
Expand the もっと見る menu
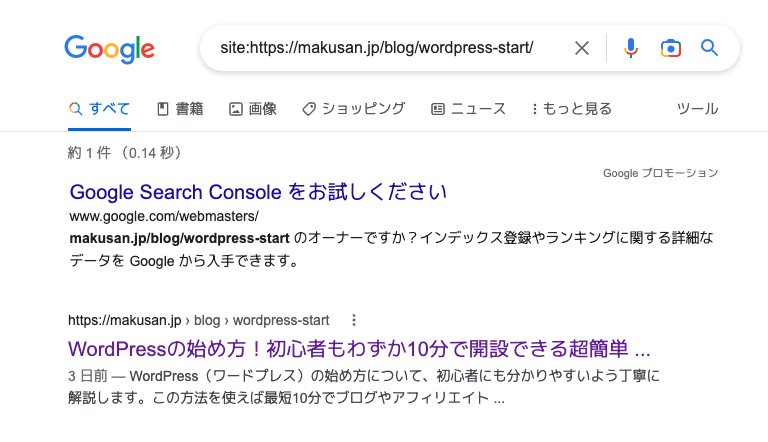pos(572,109)
